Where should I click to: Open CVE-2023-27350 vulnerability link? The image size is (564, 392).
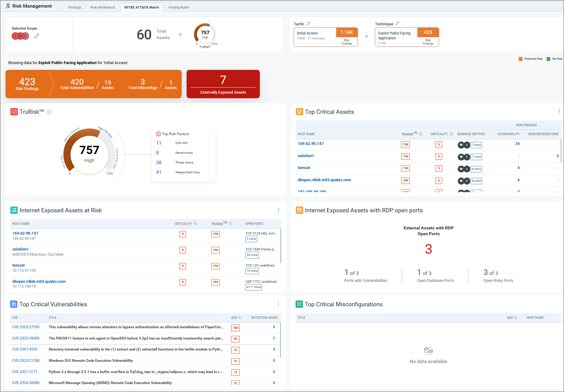coord(26,327)
